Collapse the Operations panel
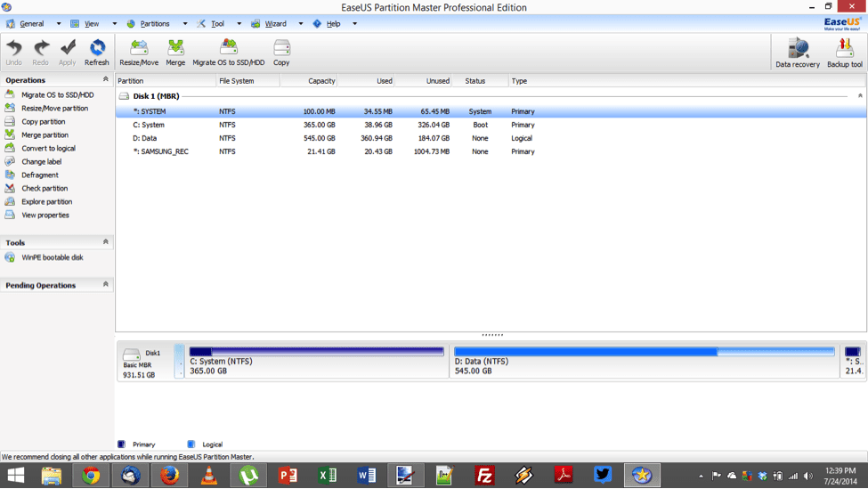The image size is (868, 489). [x=105, y=79]
